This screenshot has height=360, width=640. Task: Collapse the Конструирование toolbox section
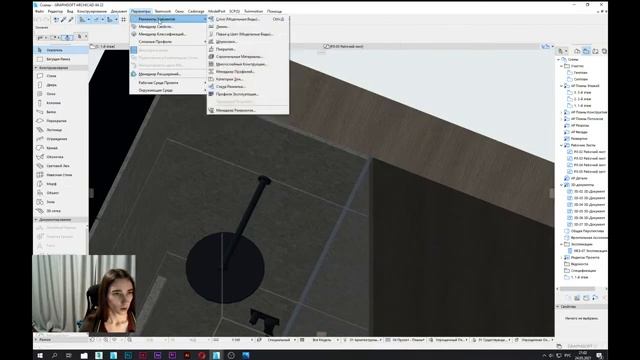36,68
